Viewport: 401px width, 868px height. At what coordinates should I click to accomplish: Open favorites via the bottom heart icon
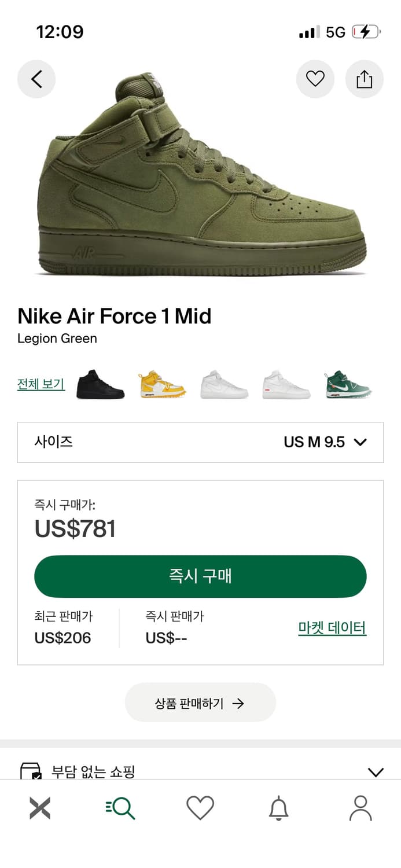tap(200, 808)
